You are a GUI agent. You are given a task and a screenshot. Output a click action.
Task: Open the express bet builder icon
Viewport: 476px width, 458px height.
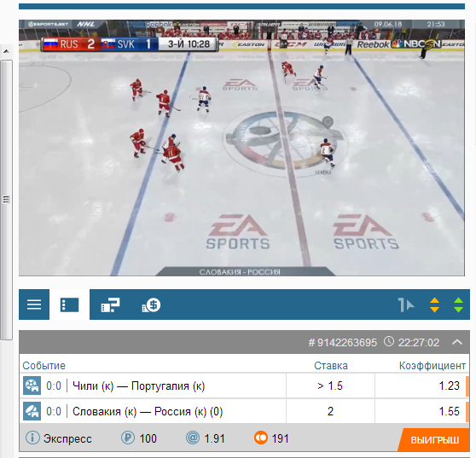coord(110,304)
